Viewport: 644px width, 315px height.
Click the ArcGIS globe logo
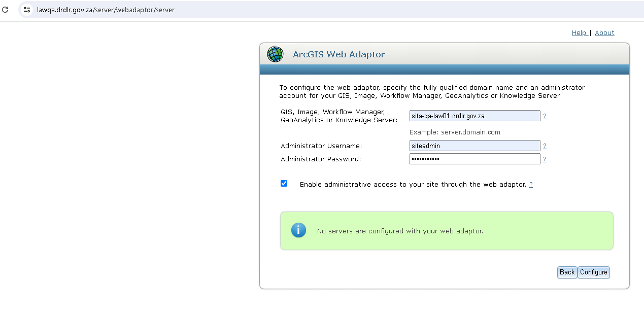click(275, 54)
